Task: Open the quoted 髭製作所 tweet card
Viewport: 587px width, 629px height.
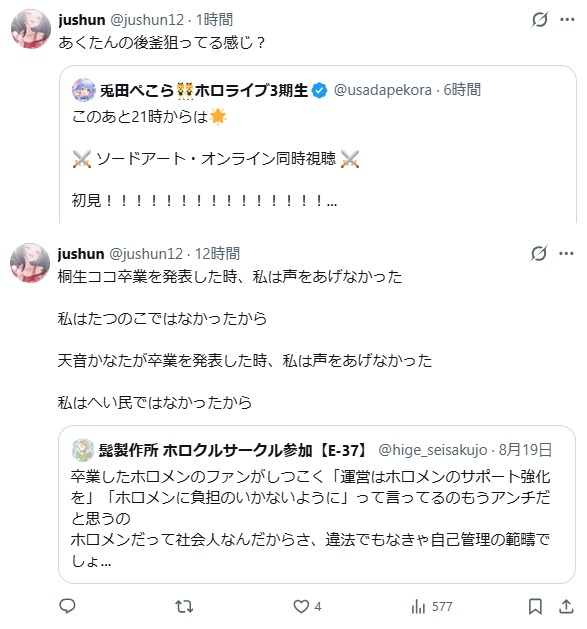Action: point(317,504)
